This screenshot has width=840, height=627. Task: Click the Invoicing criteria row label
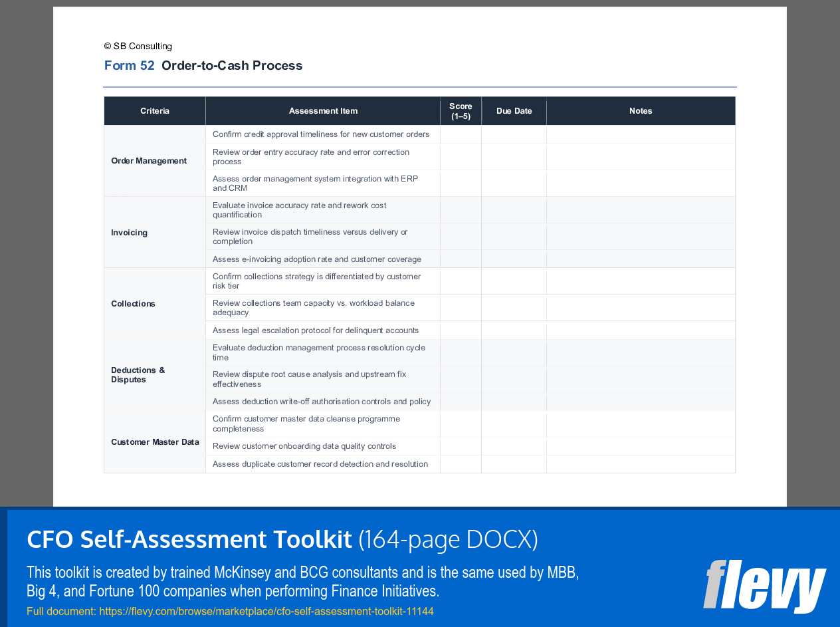click(x=129, y=232)
